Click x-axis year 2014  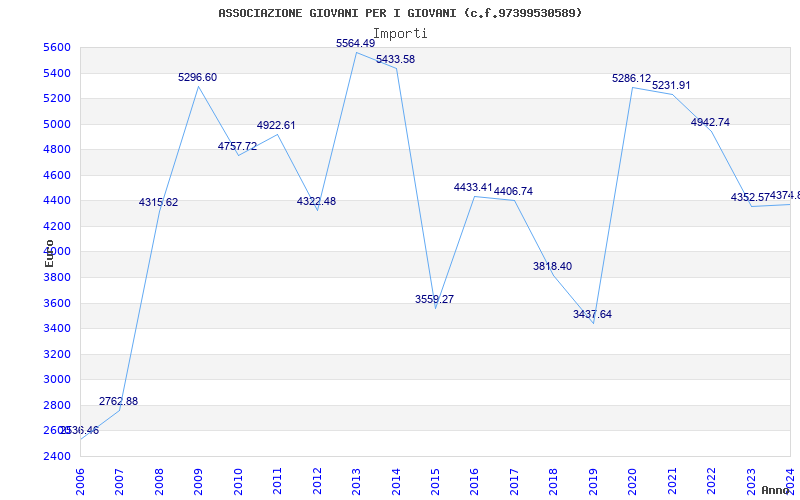396,482
